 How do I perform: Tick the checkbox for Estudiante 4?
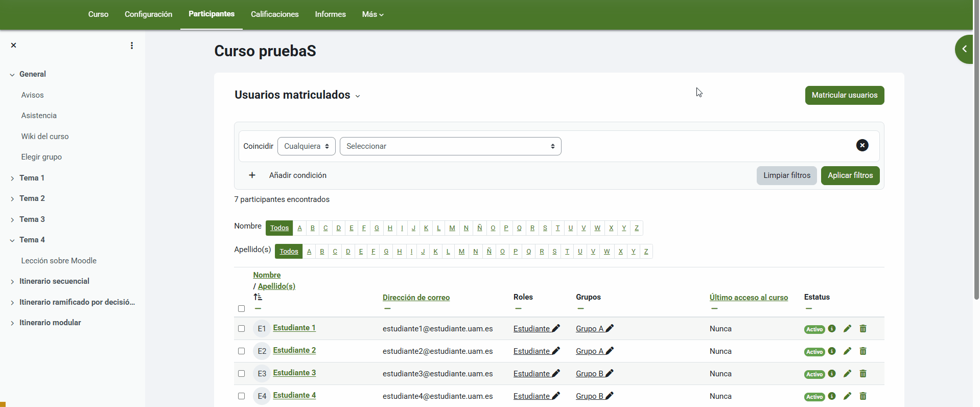coord(242,396)
